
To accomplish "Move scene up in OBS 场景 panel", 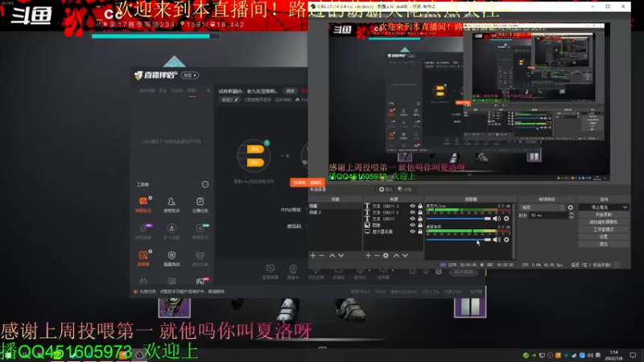I will 332,255.
